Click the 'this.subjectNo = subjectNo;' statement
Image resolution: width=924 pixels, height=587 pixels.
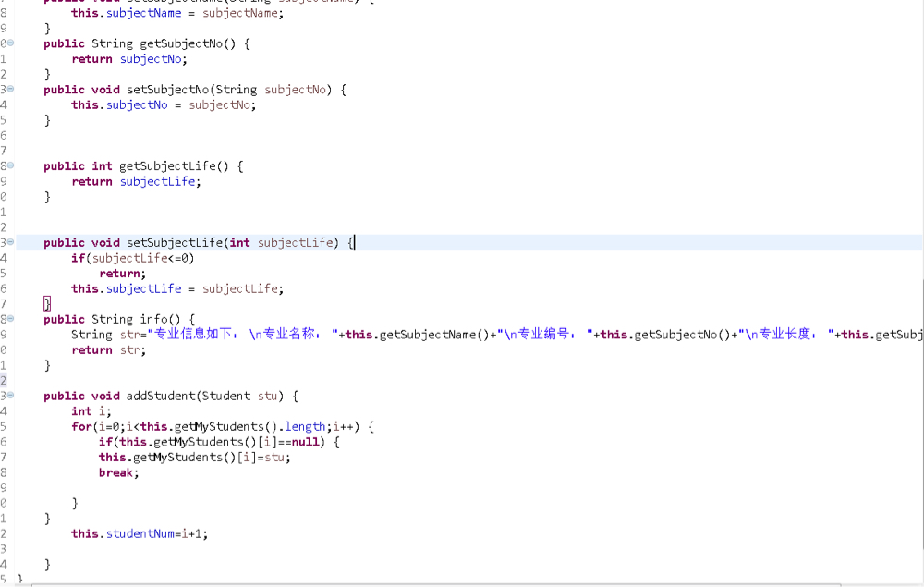pos(164,104)
